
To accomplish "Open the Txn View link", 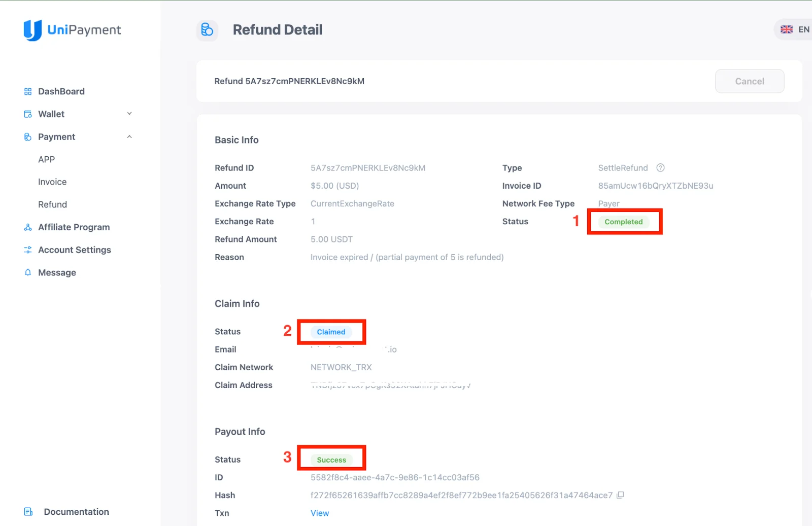I will 319,513.
